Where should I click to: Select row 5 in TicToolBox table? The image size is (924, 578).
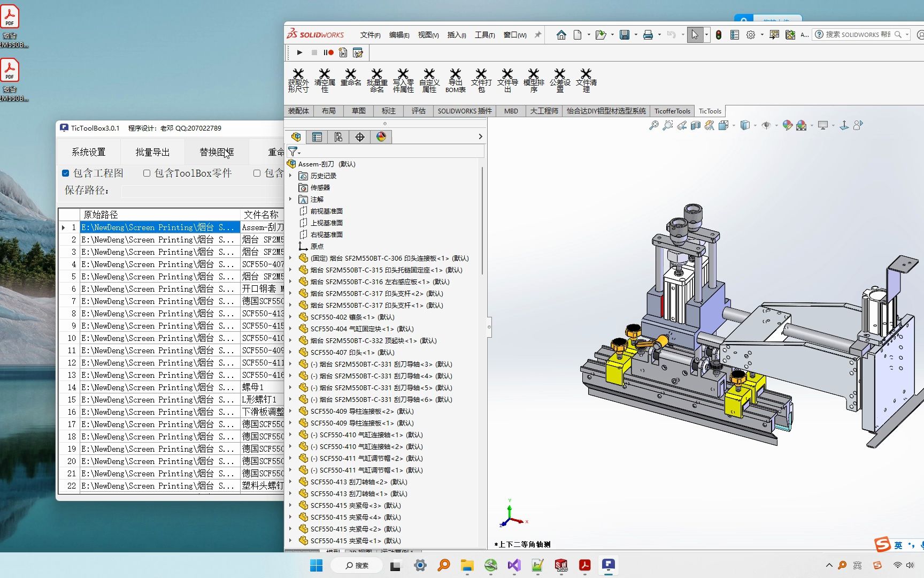pos(171,277)
